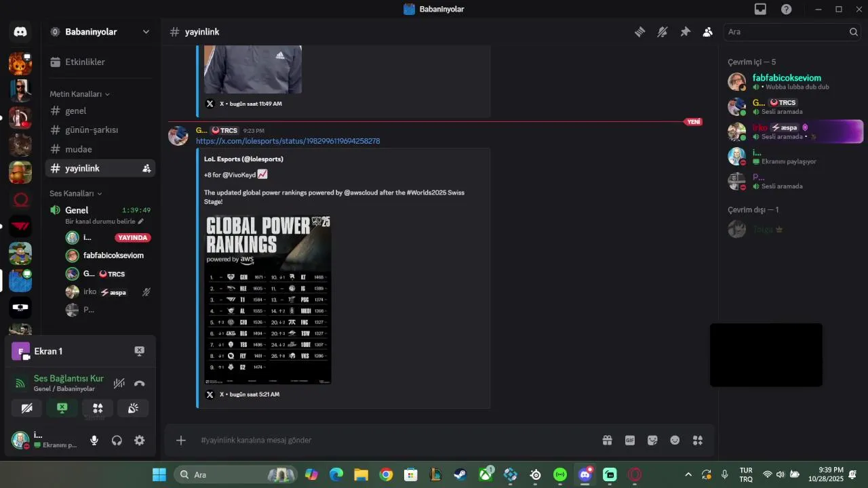
Task: Open GIF picker button
Action: [x=630, y=441]
